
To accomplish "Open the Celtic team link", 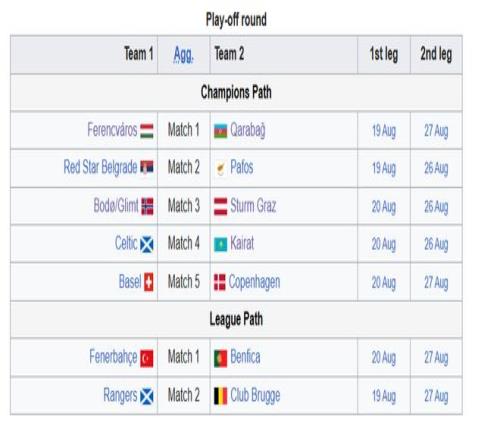I will click(x=126, y=243).
